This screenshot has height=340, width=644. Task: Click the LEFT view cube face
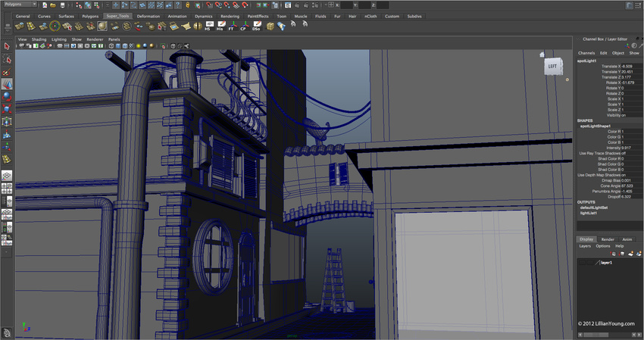(553, 67)
